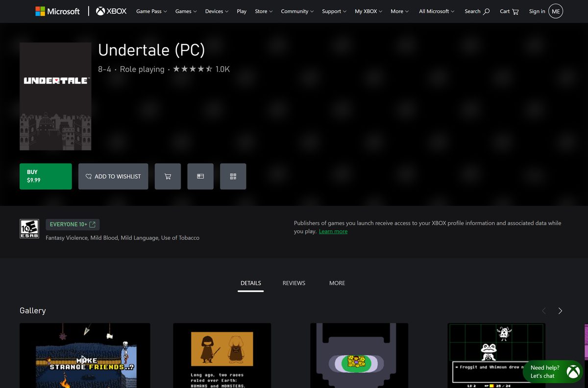Click ADD TO WISHLIST button
Viewport: 588px width, 388px height.
coord(113,176)
